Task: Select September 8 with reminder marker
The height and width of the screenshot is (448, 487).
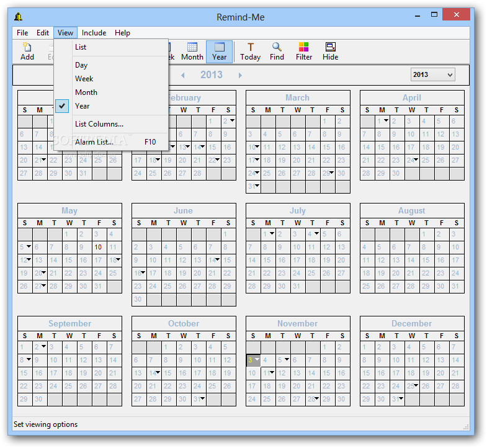Action: coord(25,360)
